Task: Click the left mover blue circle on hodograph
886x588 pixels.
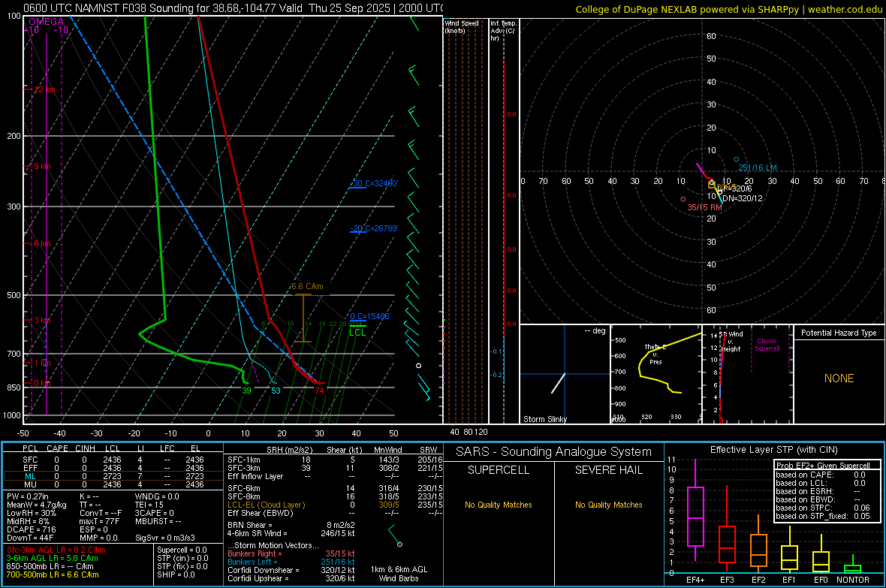Action: pos(737,159)
